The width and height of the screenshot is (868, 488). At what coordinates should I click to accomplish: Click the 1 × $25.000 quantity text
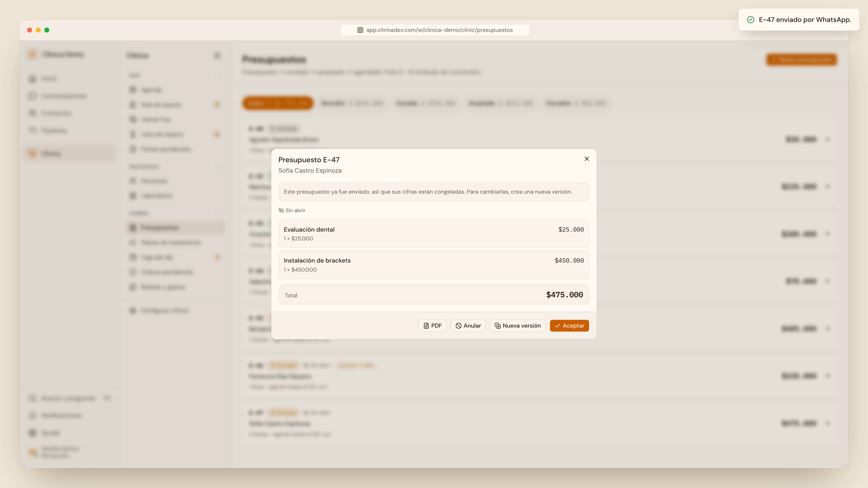pyautogui.click(x=298, y=238)
